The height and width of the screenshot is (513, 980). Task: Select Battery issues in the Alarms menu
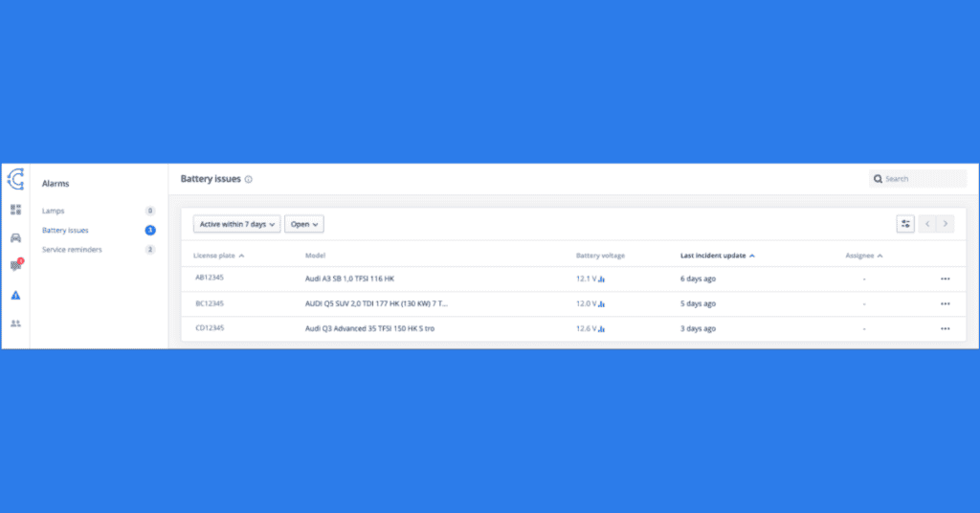(x=65, y=231)
